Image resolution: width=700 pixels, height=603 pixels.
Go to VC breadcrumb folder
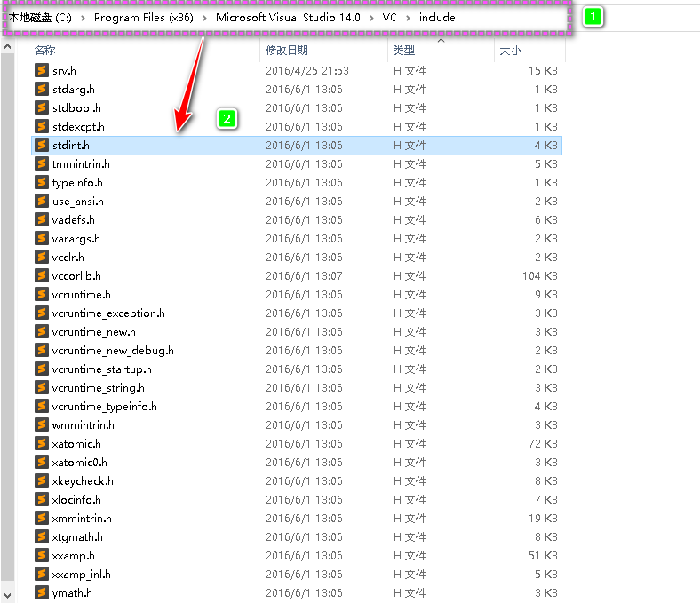[x=389, y=18]
